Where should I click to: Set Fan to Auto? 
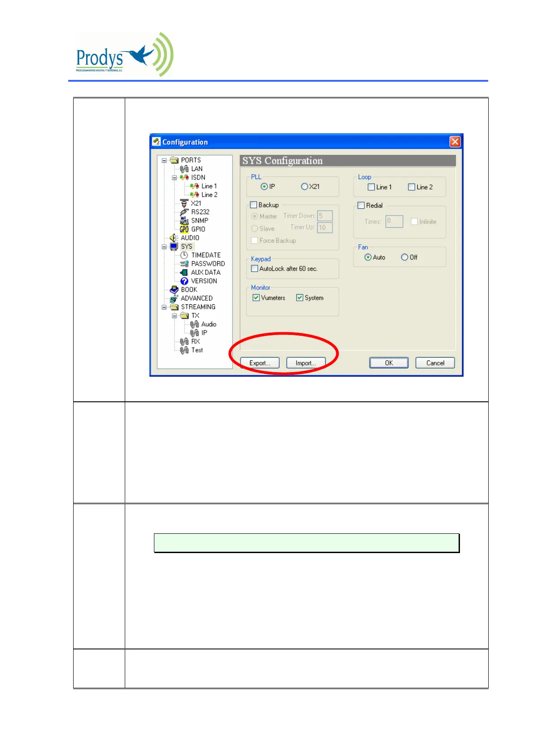pyautogui.click(x=368, y=257)
